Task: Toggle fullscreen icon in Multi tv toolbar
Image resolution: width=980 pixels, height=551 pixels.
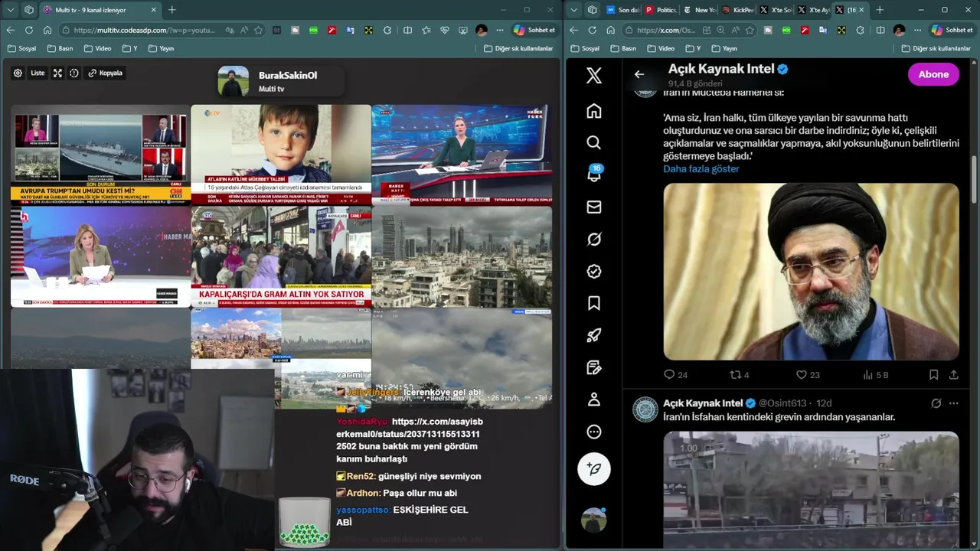Action: tap(57, 73)
